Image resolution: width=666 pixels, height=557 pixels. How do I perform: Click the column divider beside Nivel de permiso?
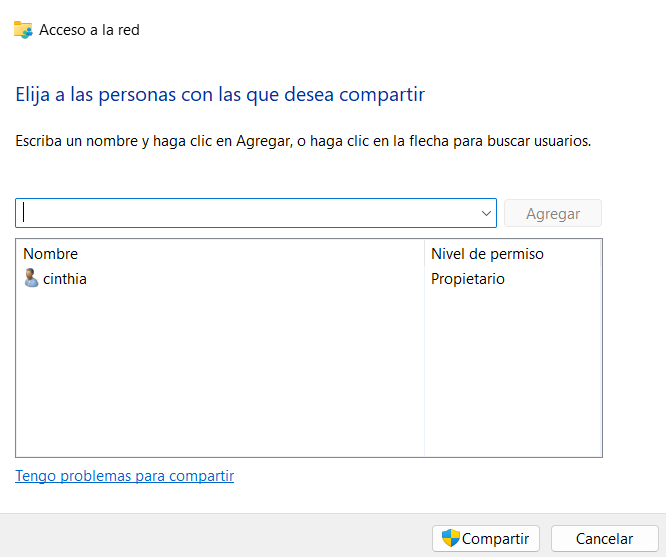point(424,254)
